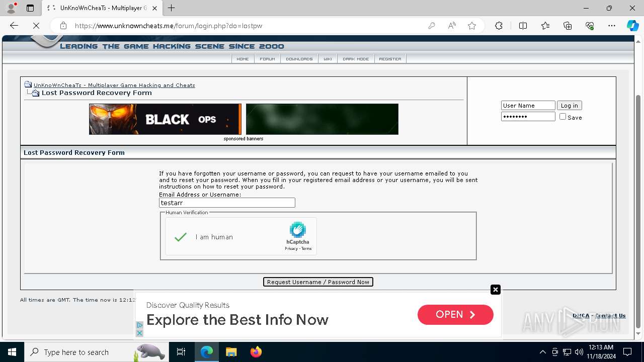
Task: Open the REGISTER nav menu item
Action: tap(390, 59)
